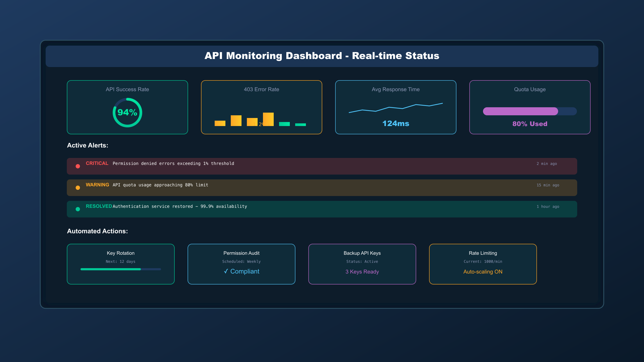Click the '15 min ago' timestamp

pos(548,185)
